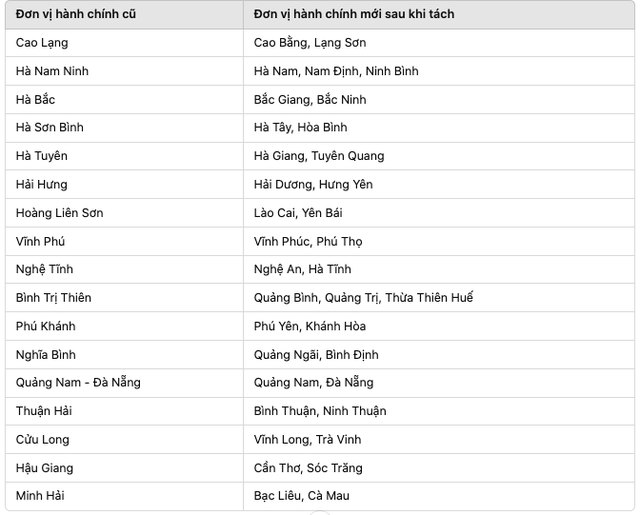640x515 pixels.
Task: Click the 'Hà Bắc' row cell
Action: coord(37,99)
